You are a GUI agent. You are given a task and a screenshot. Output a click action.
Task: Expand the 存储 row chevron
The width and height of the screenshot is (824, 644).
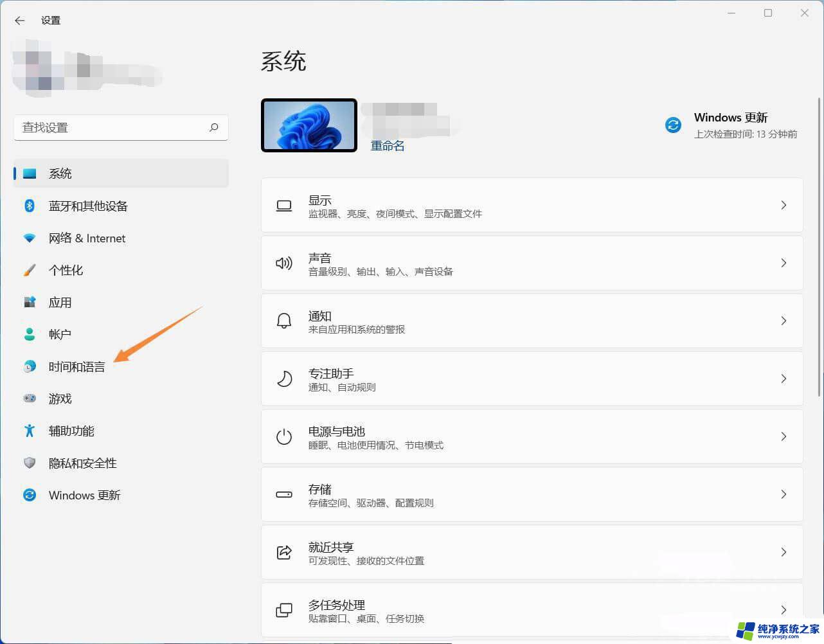(x=784, y=494)
